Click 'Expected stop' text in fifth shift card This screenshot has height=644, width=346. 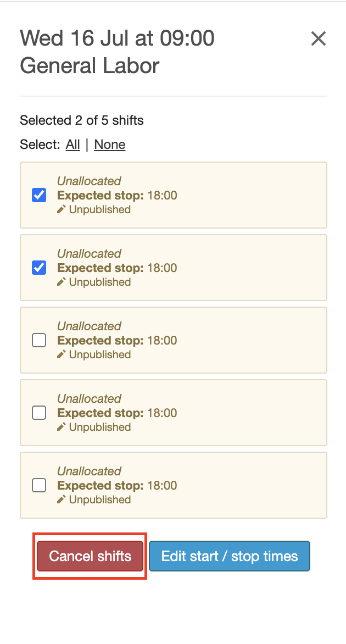point(100,486)
